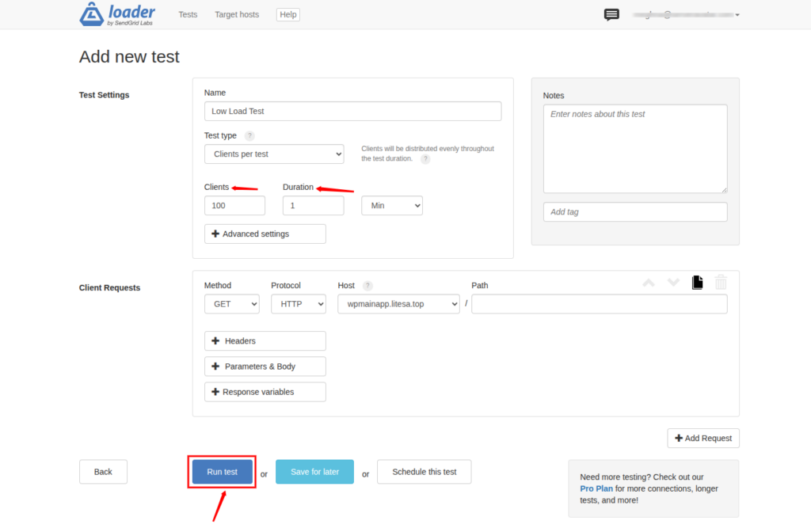Viewport: 811px width, 532px height.
Task: Expand the Headers section
Action: click(265, 340)
